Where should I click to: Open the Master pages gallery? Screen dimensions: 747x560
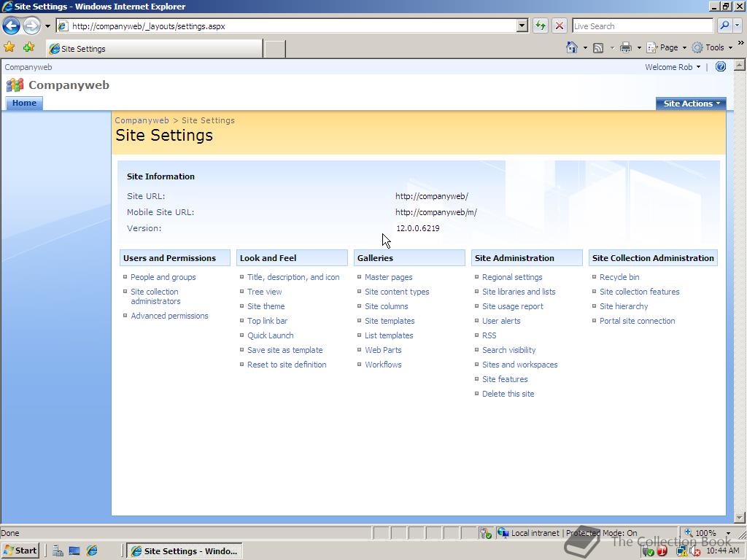[389, 277]
